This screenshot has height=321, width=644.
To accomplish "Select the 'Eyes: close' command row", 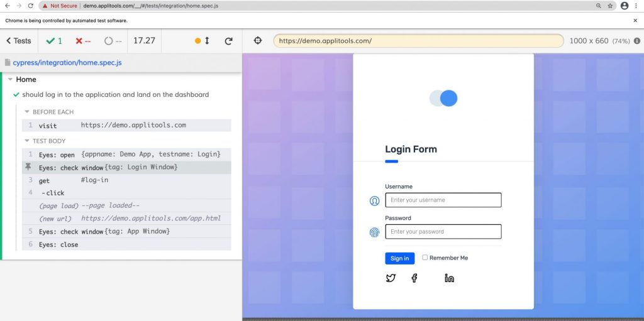I will click(x=126, y=244).
